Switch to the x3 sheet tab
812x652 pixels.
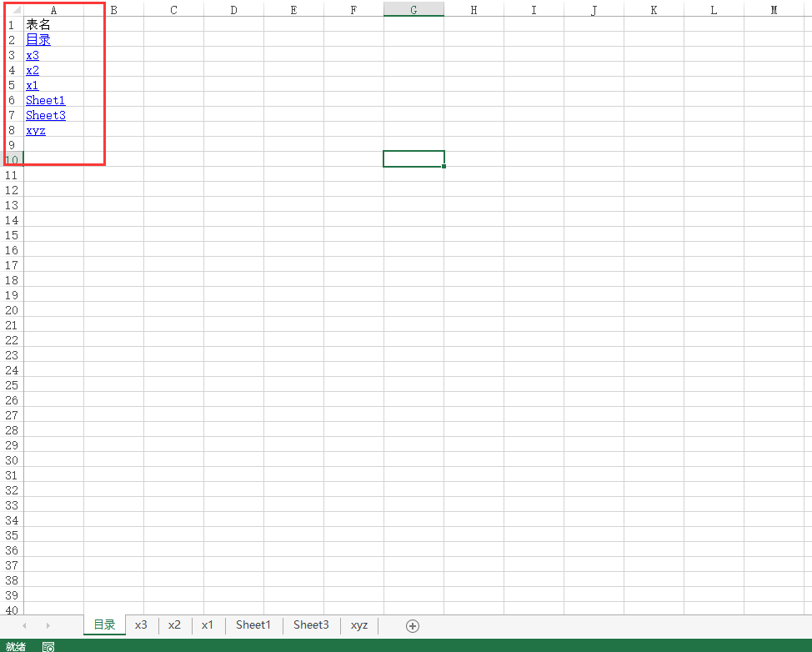141,625
